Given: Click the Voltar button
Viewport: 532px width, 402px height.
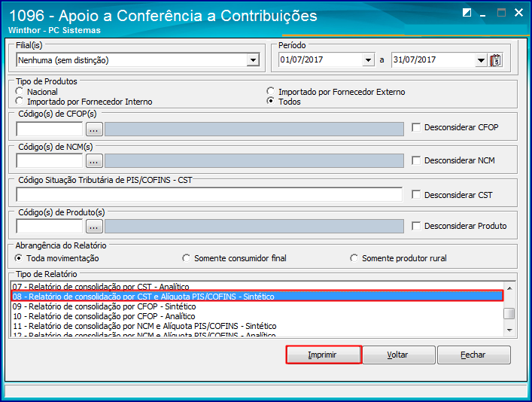Looking at the screenshot, I should tap(399, 355).
